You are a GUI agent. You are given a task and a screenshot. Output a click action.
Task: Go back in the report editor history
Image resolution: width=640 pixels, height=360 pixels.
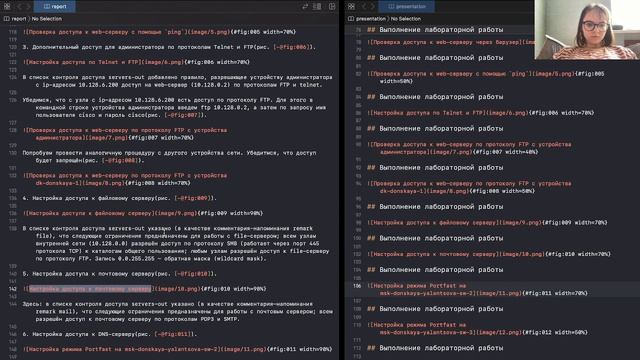(19, 6)
